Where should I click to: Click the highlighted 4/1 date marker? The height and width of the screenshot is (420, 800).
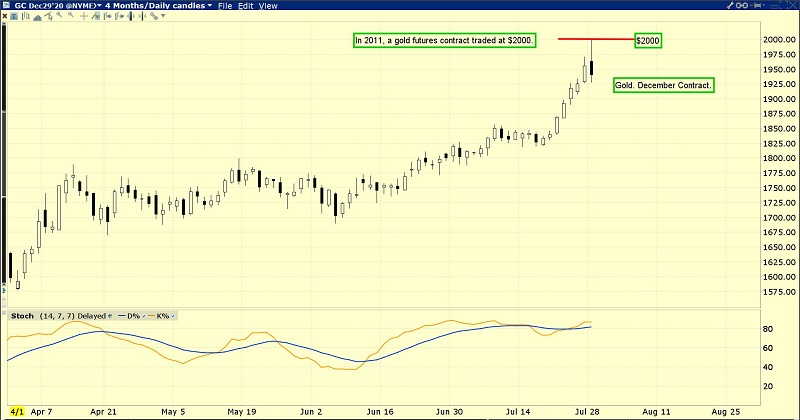(x=16, y=411)
